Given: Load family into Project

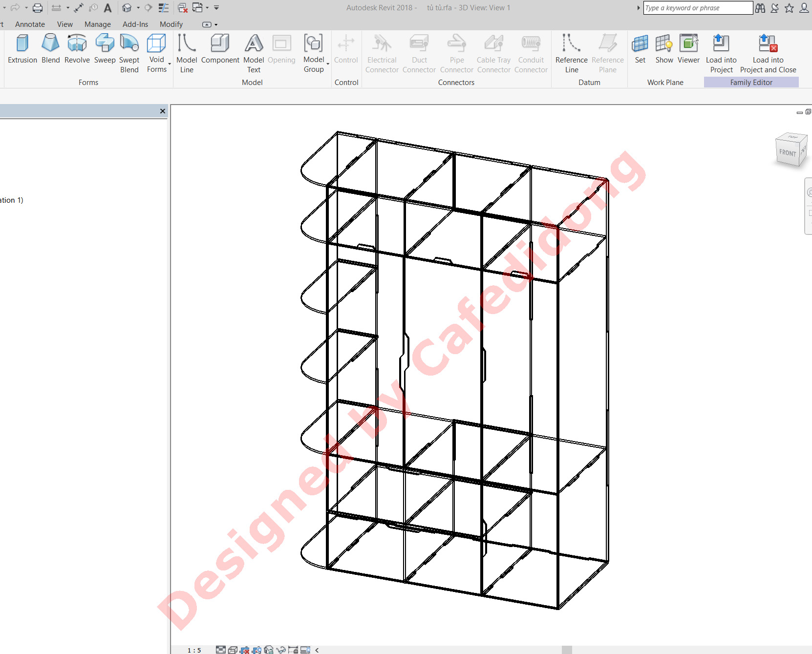Looking at the screenshot, I should pos(721,53).
